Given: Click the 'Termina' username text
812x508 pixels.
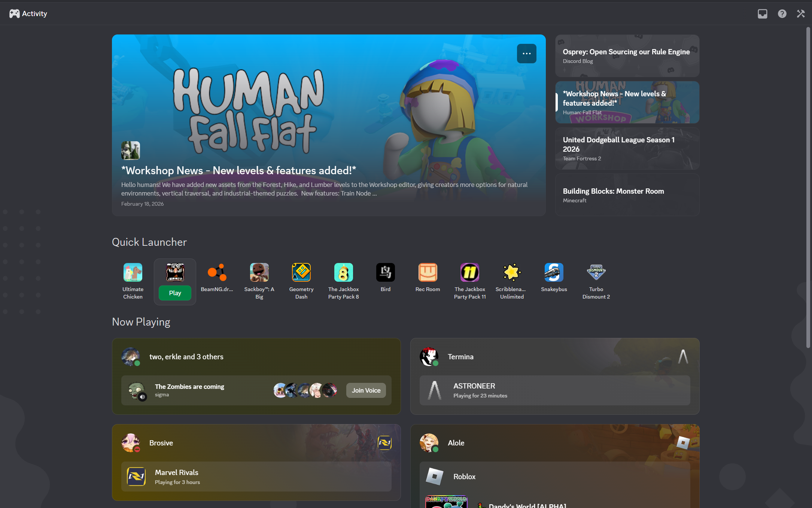Looking at the screenshot, I should point(460,357).
